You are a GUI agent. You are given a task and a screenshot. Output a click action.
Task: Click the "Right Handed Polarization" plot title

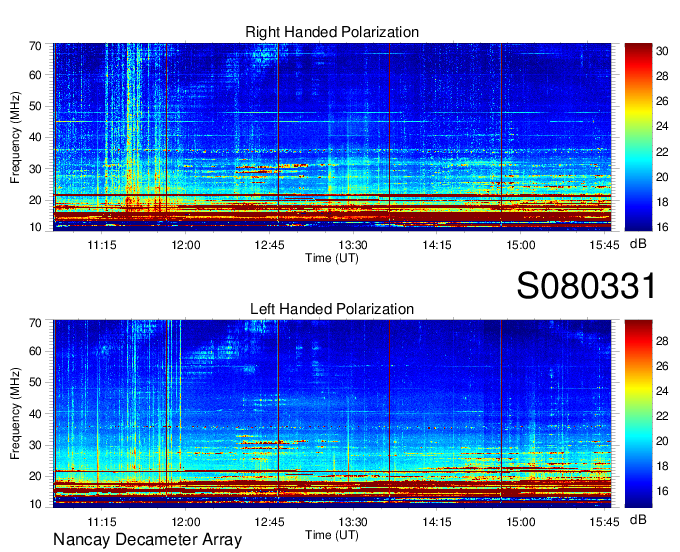[332, 32]
